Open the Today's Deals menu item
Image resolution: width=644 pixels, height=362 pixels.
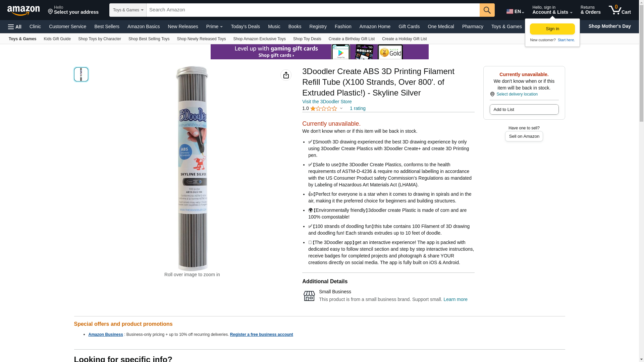245,26
